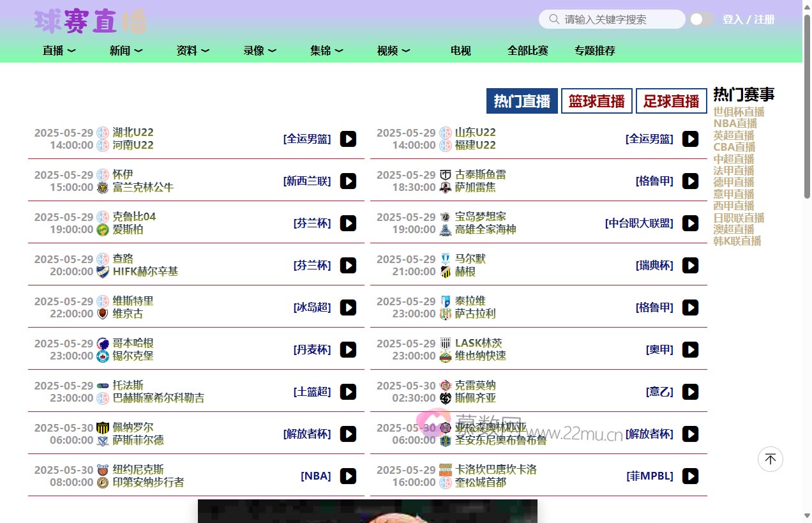Viewport: 812px width, 523px height.
Task: Play the 宝岛梦想家 中台职大联盟 match
Action: (x=690, y=224)
